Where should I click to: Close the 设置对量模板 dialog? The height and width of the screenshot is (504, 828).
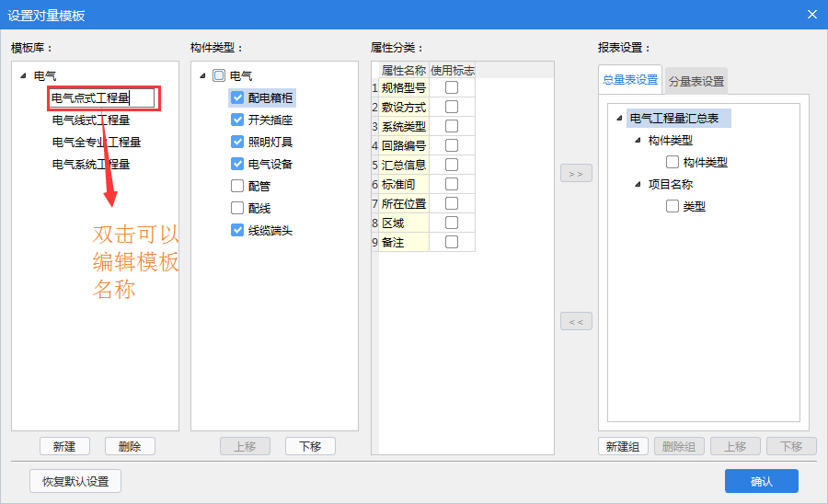click(x=811, y=14)
